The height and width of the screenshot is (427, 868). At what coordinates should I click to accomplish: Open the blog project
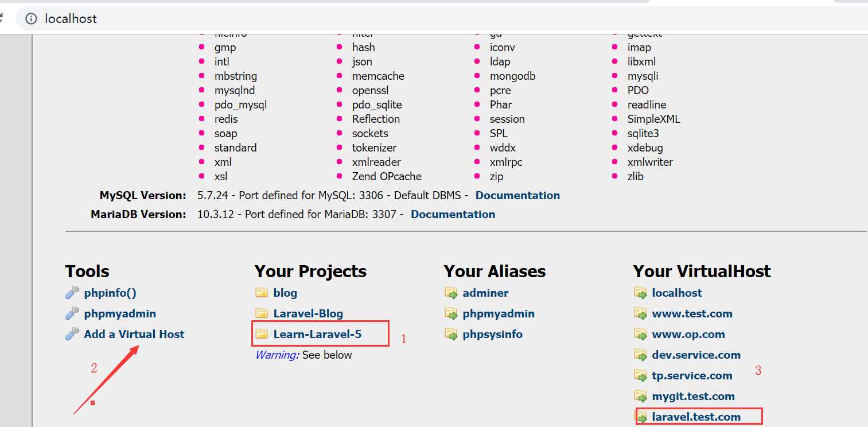pyautogui.click(x=285, y=293)
